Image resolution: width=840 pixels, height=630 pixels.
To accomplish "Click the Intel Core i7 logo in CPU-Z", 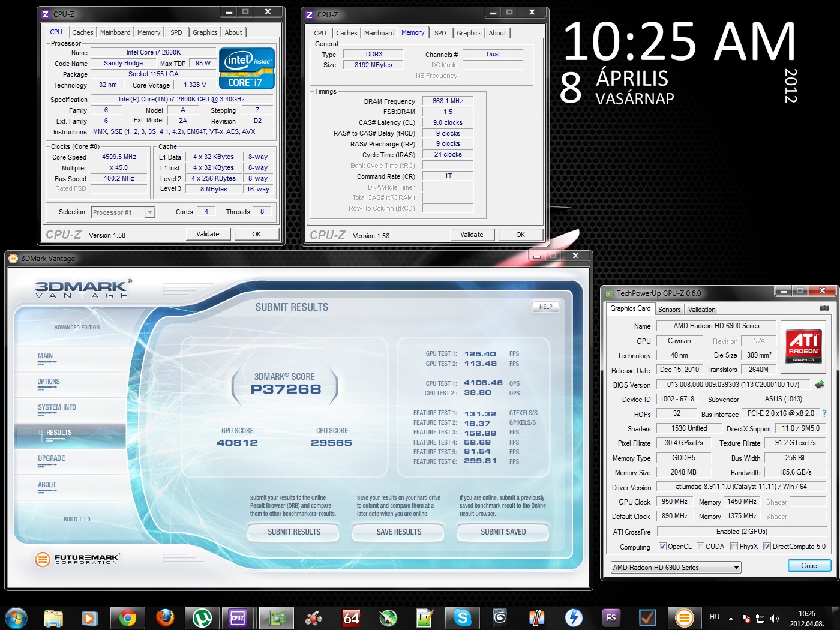I will pyautogui.click(x=247, y=68).
